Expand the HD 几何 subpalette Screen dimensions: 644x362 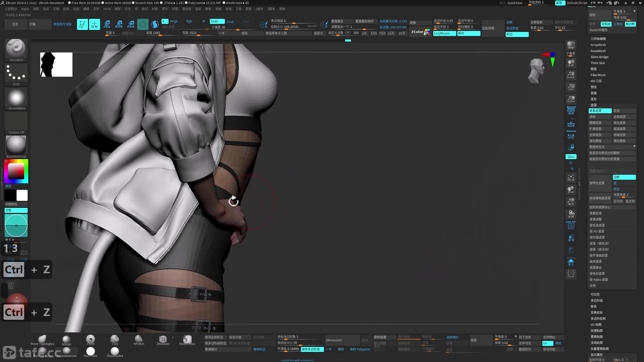[596, 81]
